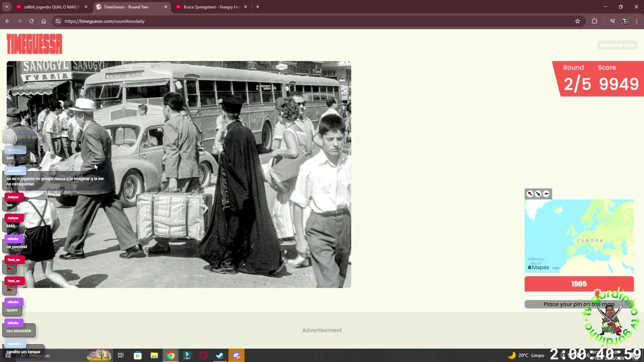Click the address bar URL field
This screenshot has width=644, height=362.
point(317,21)
